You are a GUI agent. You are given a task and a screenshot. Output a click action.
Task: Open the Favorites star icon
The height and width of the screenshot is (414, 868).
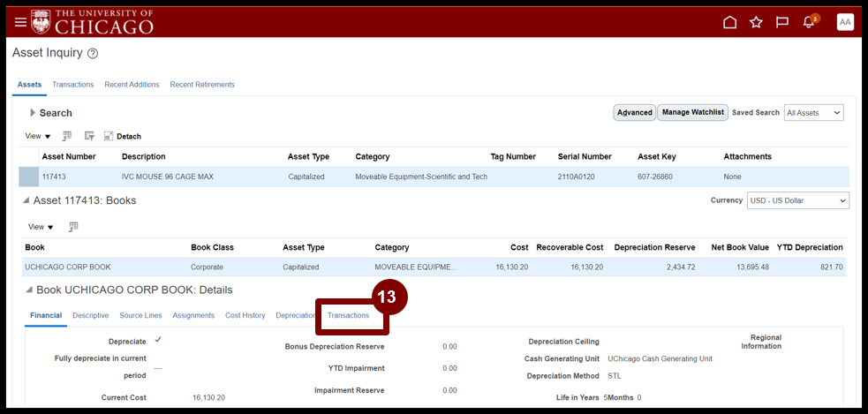click(x=756, y=22)
